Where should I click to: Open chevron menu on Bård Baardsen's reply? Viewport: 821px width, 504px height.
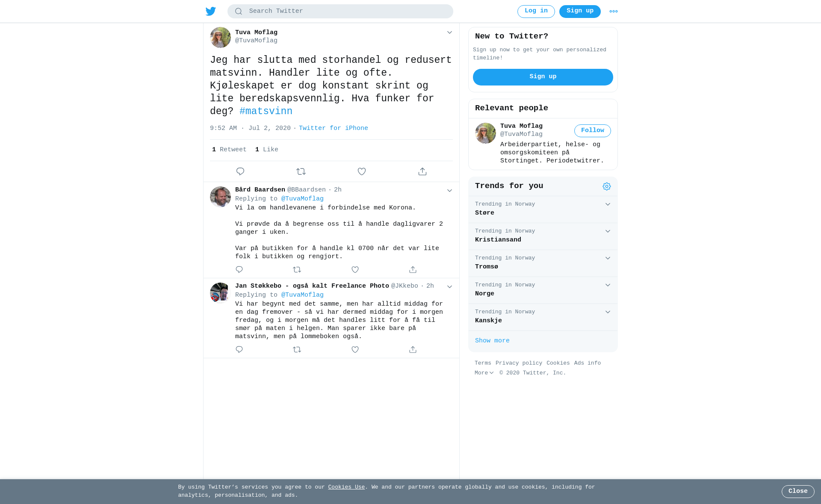[449, 191]
